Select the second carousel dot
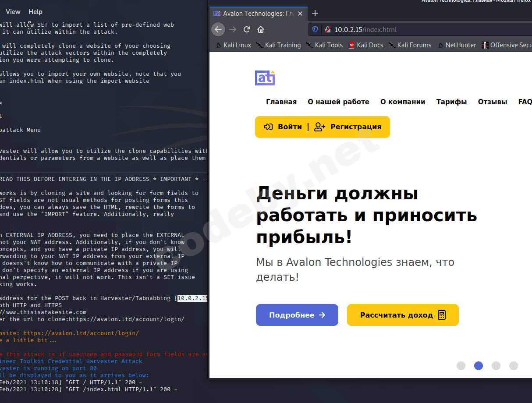 click(479, 365)
